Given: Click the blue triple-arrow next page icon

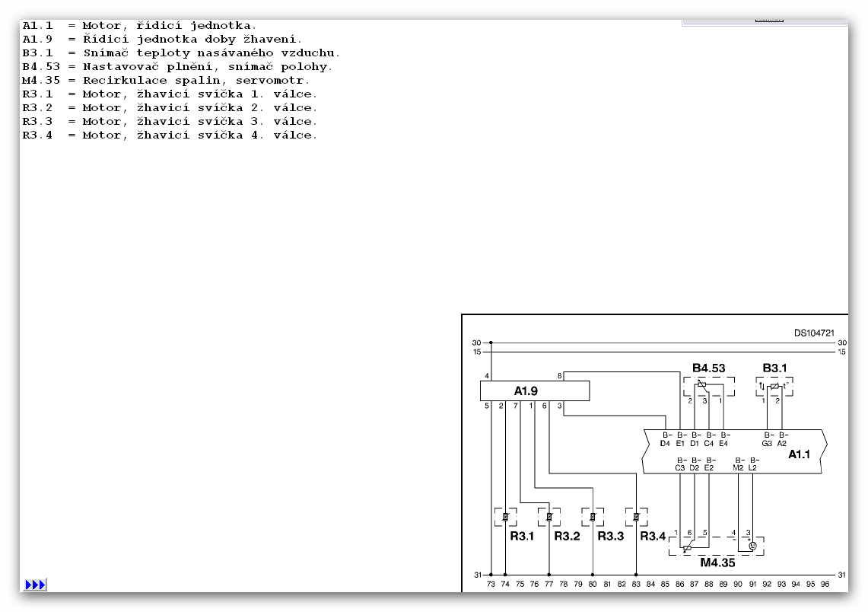Looking at the screenshot, I should [x=36, y=585].
